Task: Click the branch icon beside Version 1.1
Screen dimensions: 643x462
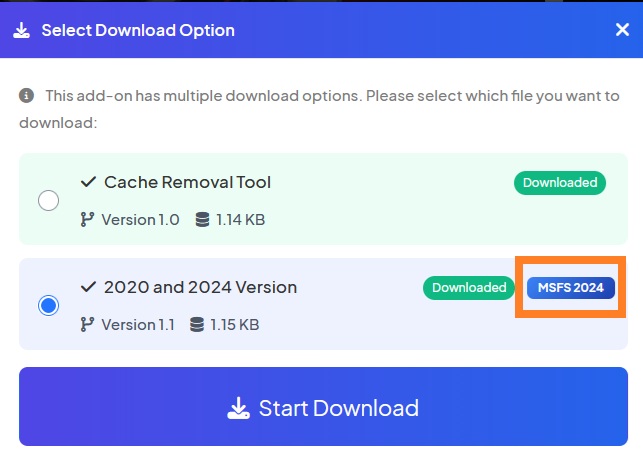Action: pos(87,325)
